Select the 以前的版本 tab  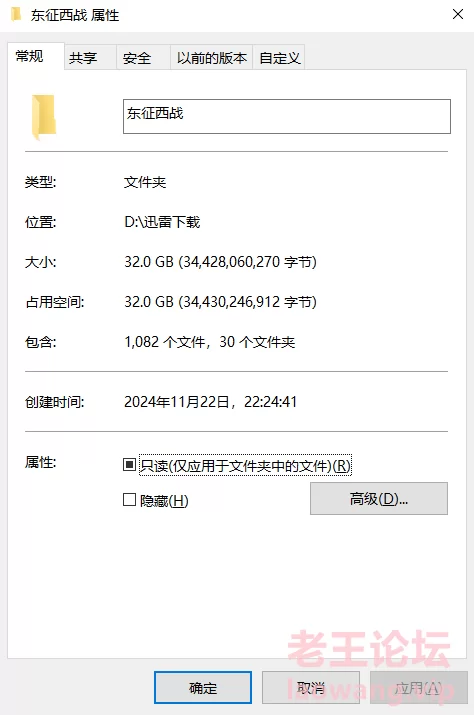[211, 57]
